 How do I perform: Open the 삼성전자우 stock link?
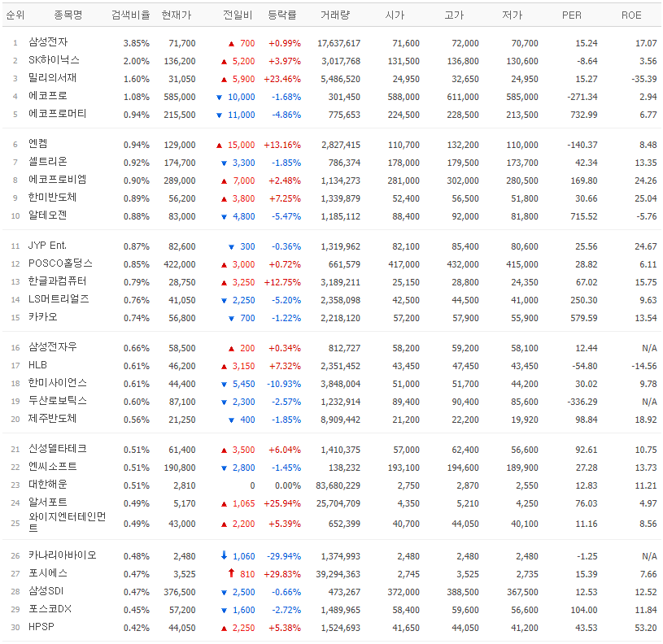pos(52,347)
